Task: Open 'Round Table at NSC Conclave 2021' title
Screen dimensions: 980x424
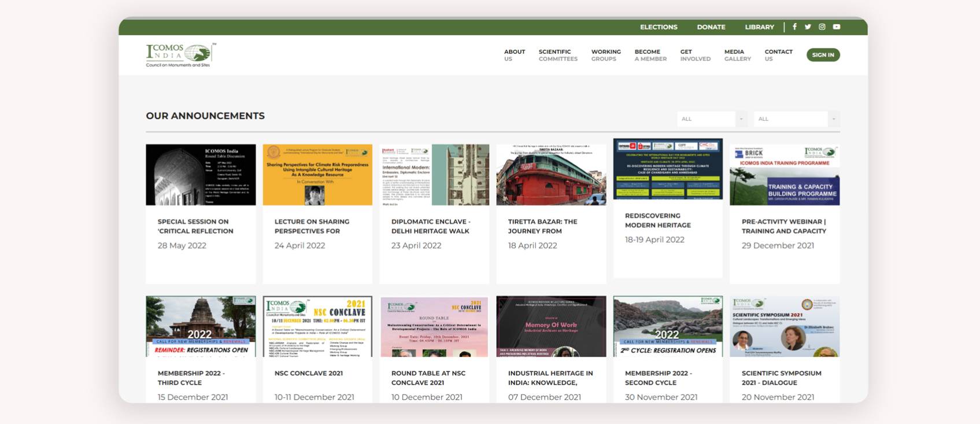Action: (x=428, y=378)
